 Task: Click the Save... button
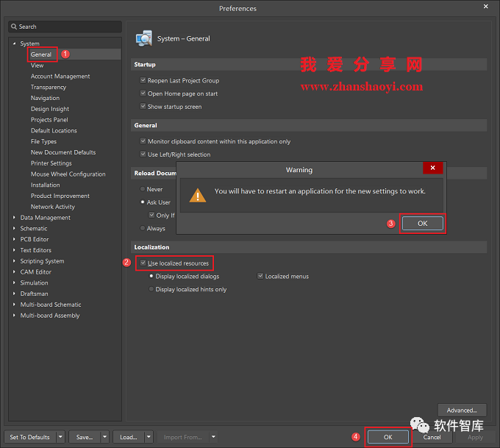coord(85,437)
